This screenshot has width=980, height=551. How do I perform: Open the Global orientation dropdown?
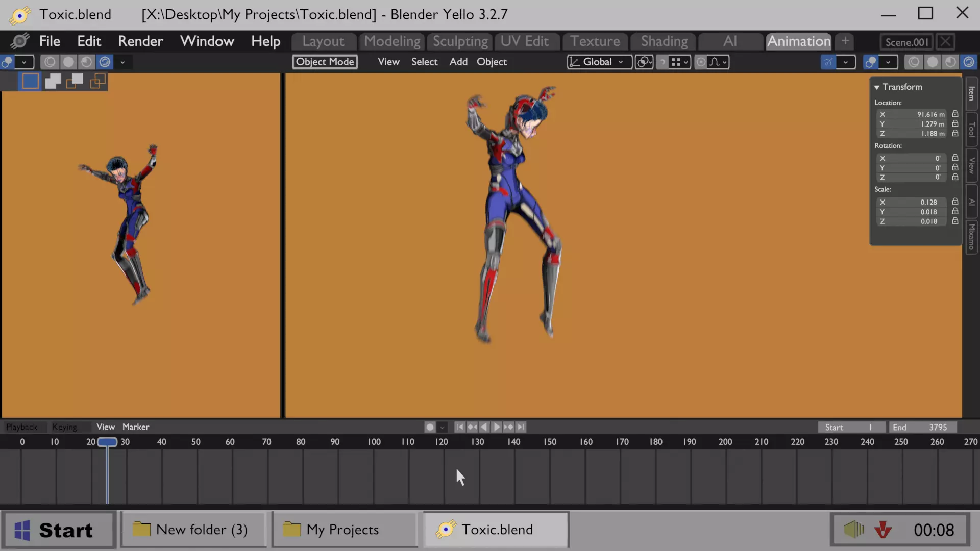599,62
